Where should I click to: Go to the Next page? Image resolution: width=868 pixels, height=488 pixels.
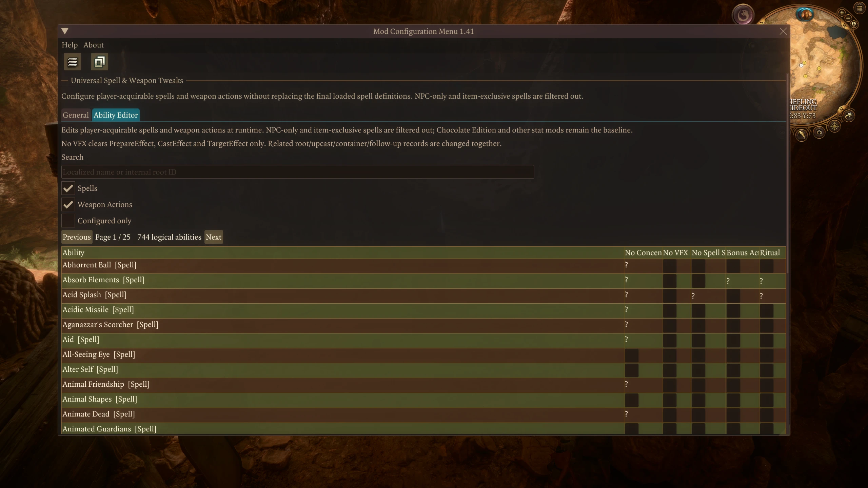point(214,237)
